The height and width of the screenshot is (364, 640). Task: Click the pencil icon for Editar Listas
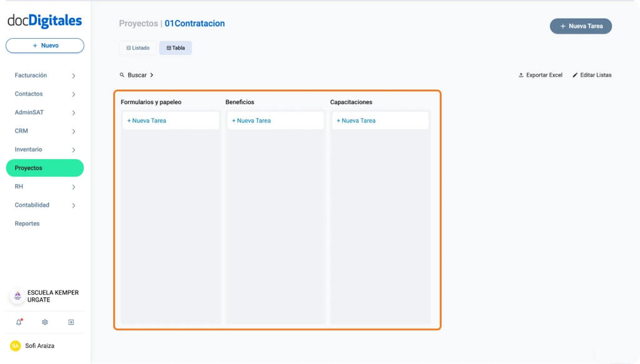tap(575, 75)
